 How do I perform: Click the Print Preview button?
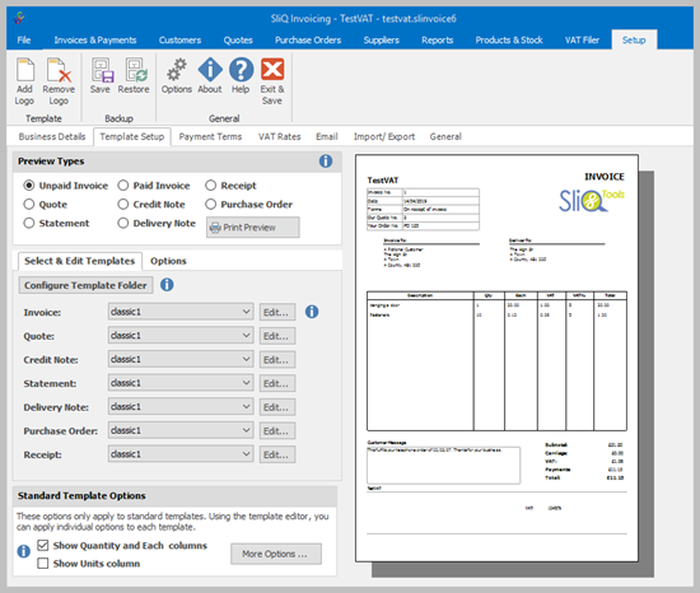(253, 227)
